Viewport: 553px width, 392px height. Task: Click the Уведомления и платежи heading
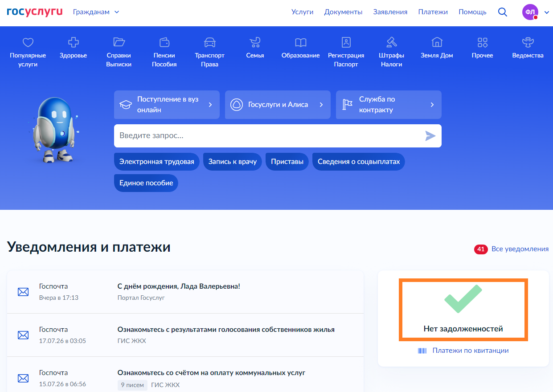tap(89, 246)
